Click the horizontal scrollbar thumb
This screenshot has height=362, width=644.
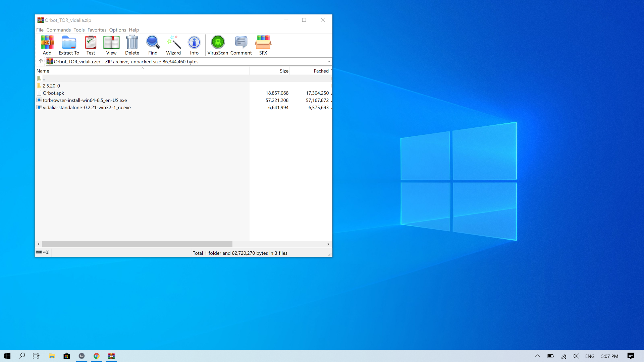tap(137, 244)
